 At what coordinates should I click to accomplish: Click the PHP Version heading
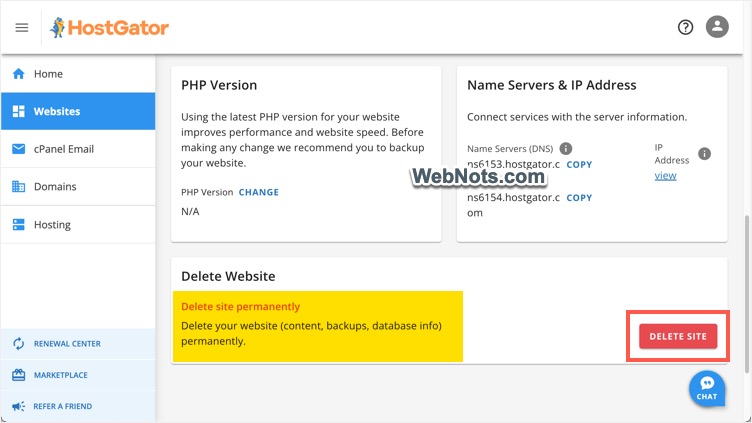coord(219,85)
